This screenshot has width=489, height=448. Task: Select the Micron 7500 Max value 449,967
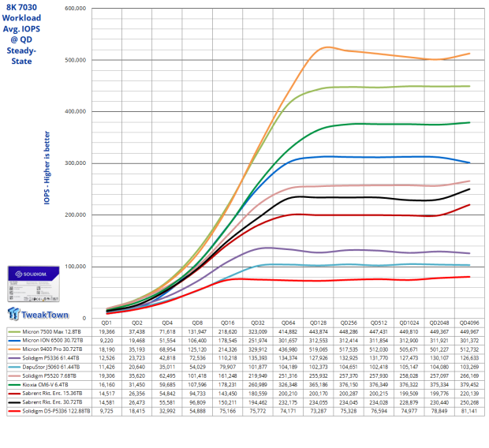click(x=469, y=331)
